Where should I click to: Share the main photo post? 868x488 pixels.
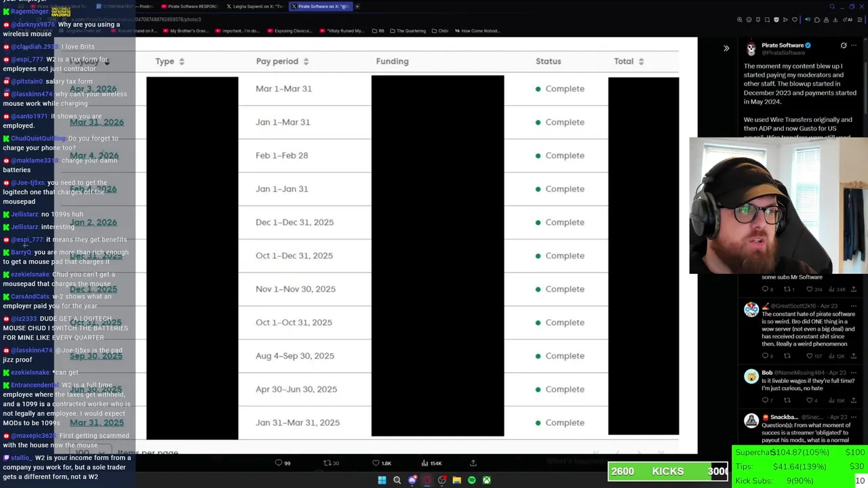click(x=473, y=463)
